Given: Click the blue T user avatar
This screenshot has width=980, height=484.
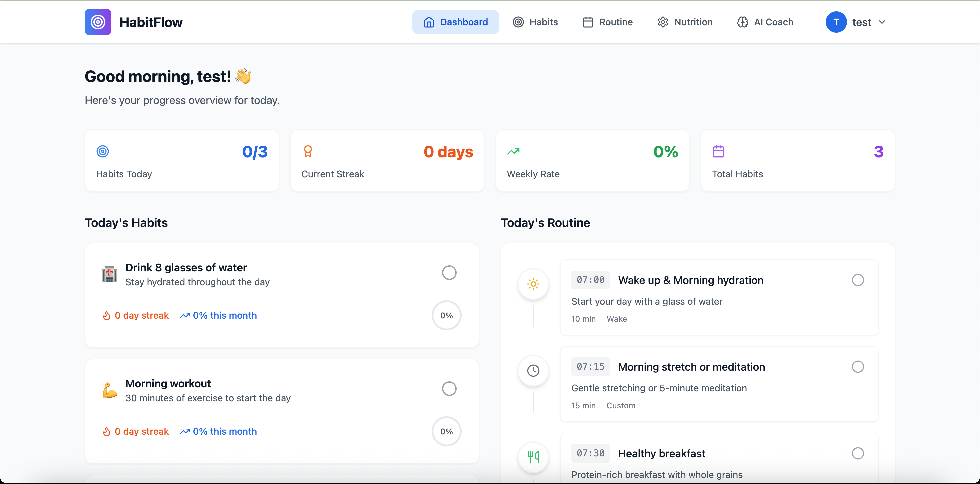Looking at the screenshot, I should [x=836, y=22].
